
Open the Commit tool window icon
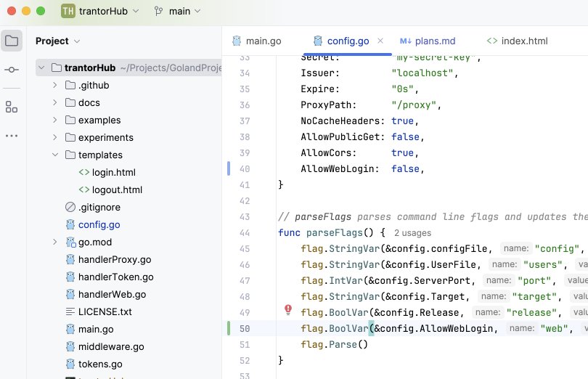(x=12, y=70)
